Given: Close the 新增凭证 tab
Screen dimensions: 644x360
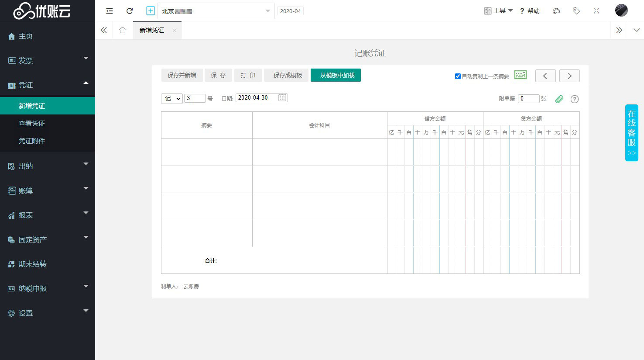Looking at the screenshot, I should click(175, 30).
